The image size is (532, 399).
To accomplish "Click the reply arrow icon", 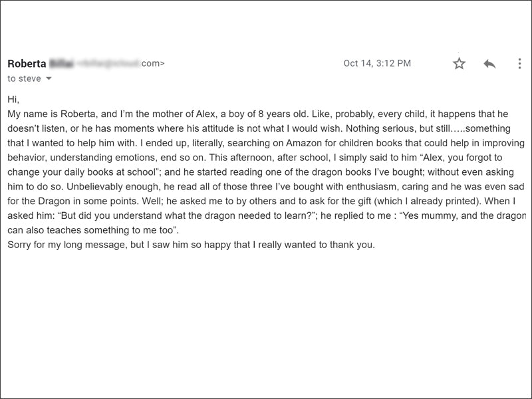I will 489,64.
